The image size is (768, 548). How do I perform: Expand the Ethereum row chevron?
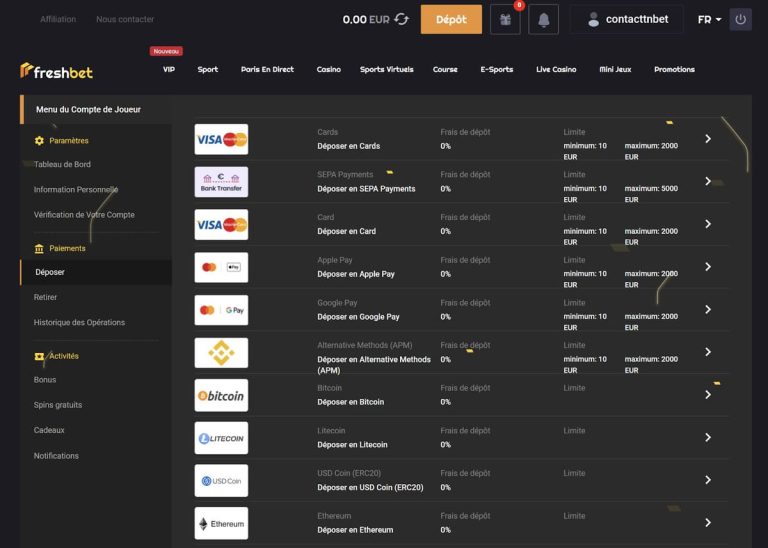point(708,522)
